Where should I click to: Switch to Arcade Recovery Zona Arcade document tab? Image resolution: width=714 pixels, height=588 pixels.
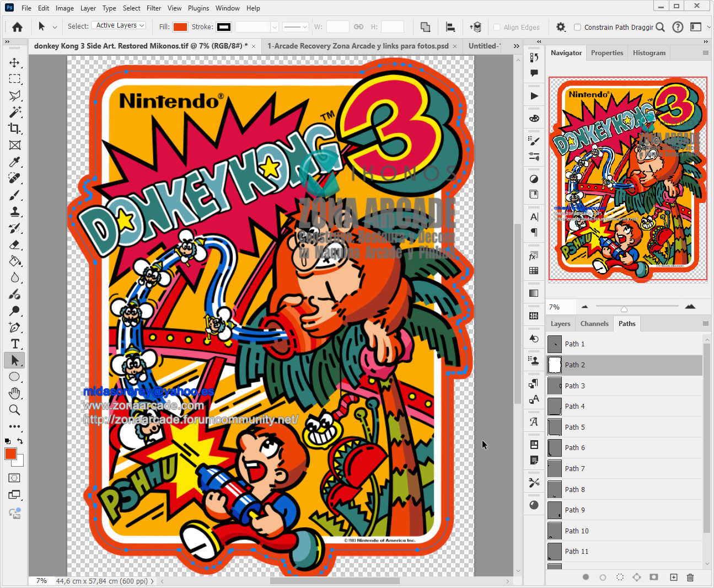tap(358, 46)
